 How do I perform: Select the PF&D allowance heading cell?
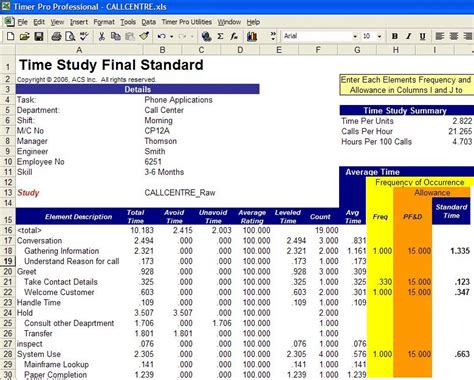413,217
